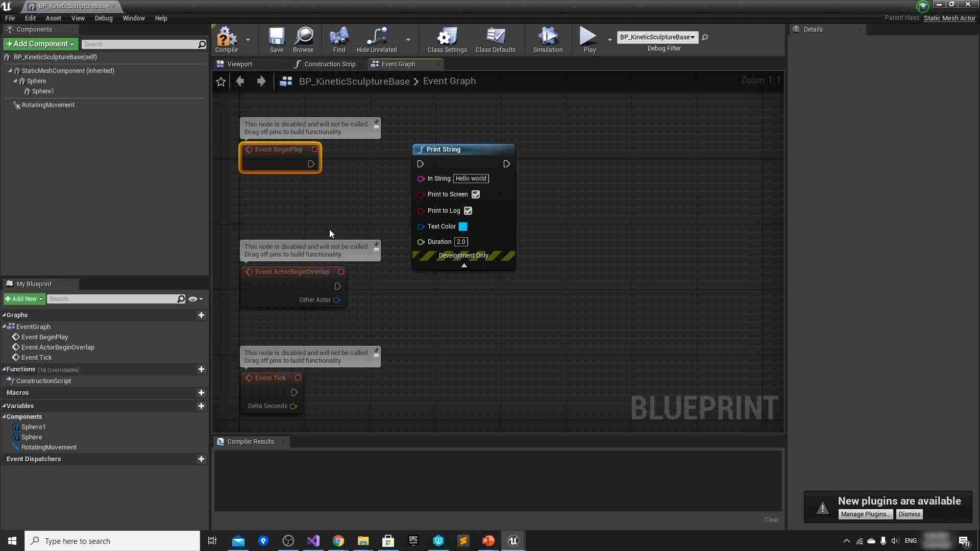Collapse the Print String node advanced arrow
980x551 pixels.
pyautogui.click(x=464, y=265)
